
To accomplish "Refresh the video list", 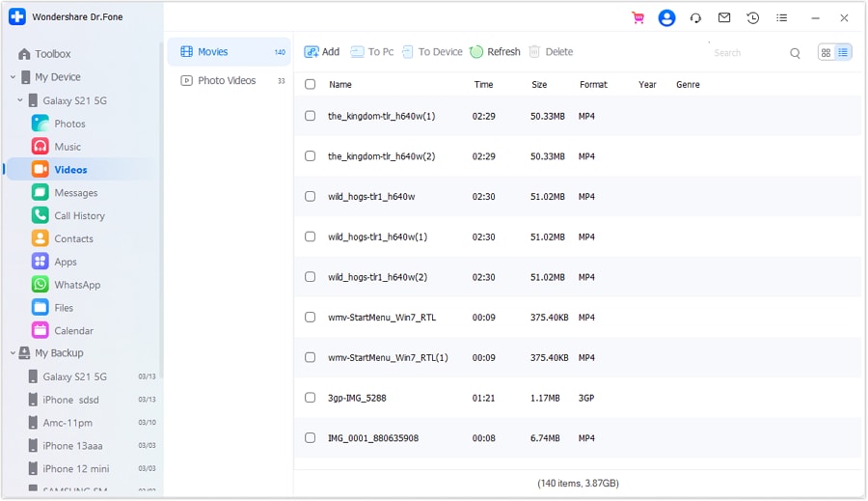I will point(495,52).
